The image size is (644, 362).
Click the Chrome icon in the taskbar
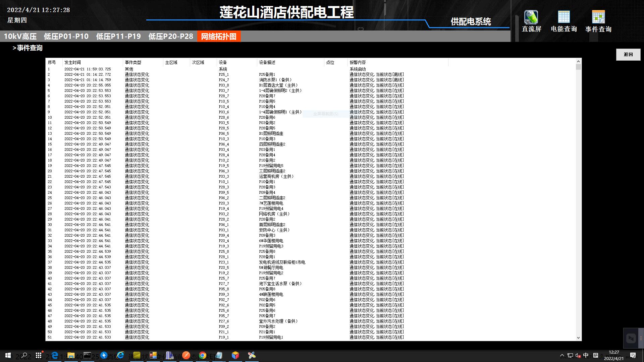(x=203, y=355)
